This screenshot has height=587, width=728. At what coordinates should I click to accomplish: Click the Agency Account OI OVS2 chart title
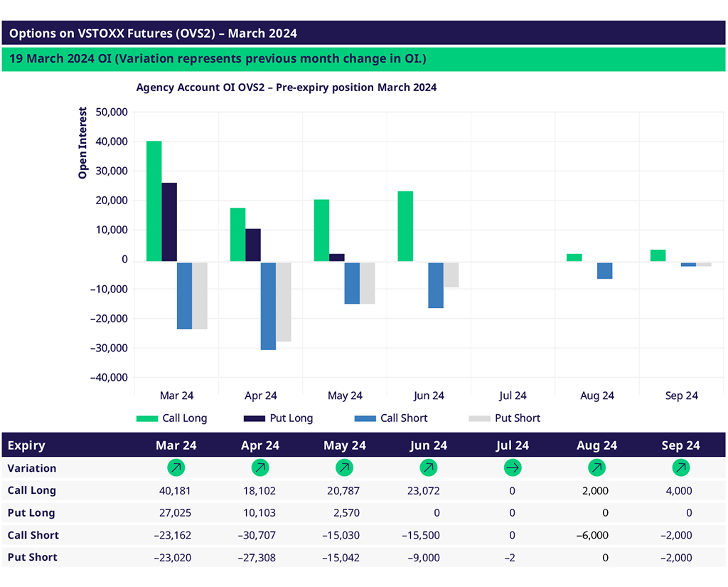(x=286, y=88)
